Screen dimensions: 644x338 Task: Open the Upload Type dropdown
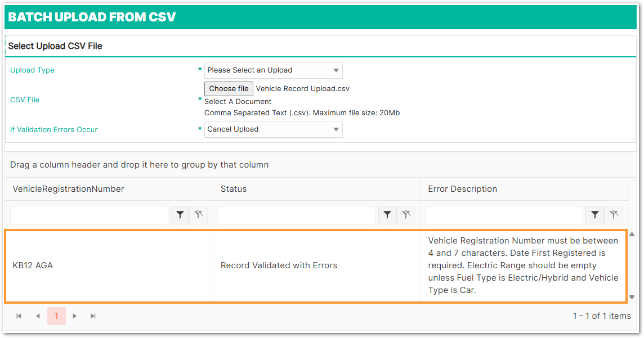(x=273, y=70)
